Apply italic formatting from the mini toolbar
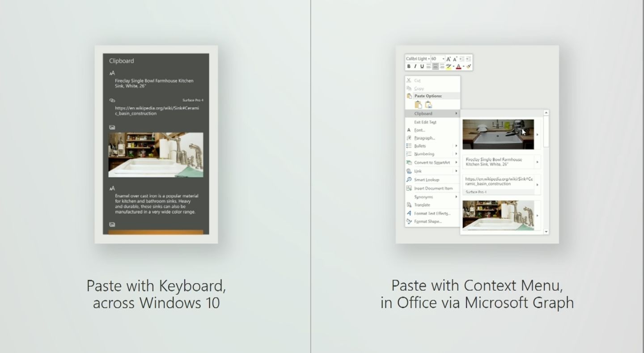 [415, 66]
